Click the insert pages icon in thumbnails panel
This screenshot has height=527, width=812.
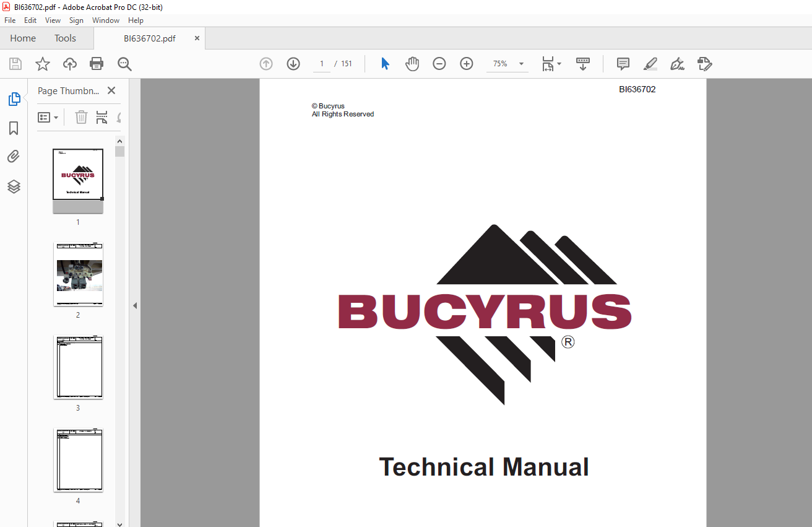(102, 117)
